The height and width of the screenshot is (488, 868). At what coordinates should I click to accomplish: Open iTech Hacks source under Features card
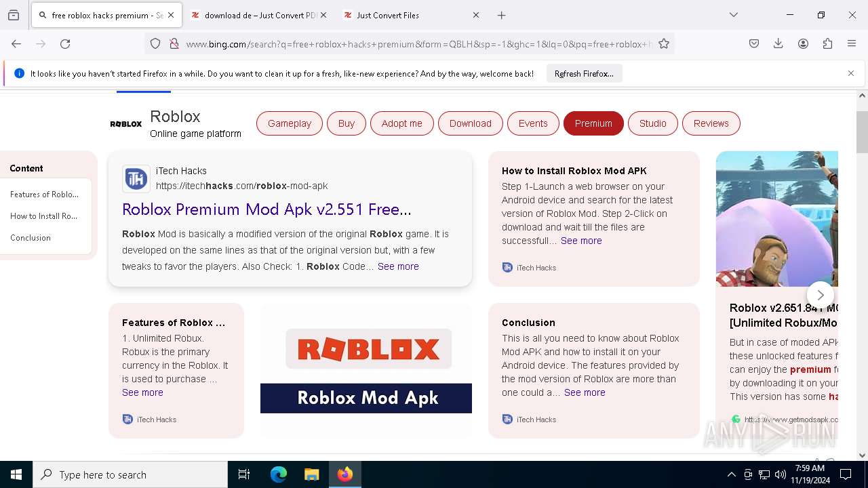(149, 420)
